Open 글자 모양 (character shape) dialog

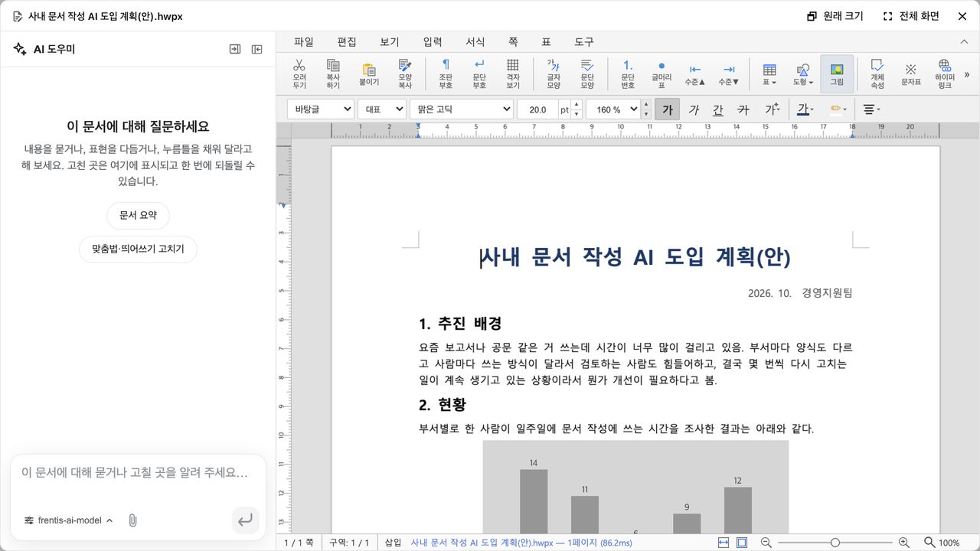pos(553,73)
